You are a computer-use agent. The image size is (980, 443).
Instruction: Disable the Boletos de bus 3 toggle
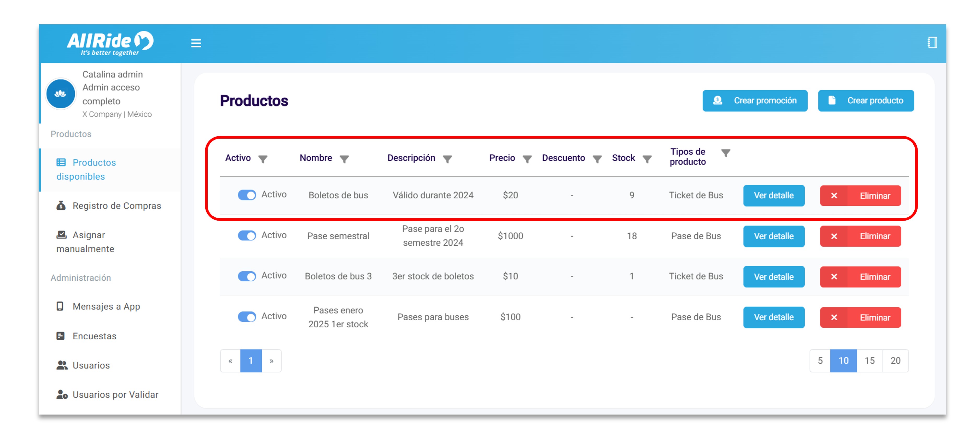pyautogui.click(x=247, y=276)
